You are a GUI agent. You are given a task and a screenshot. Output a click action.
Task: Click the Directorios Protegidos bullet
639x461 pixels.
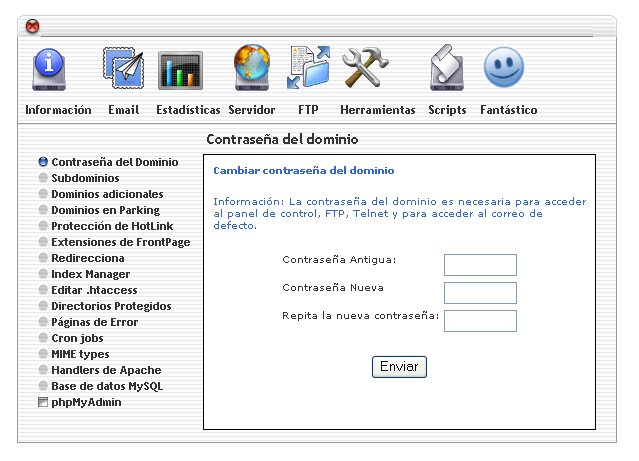(x=43, y=305)
